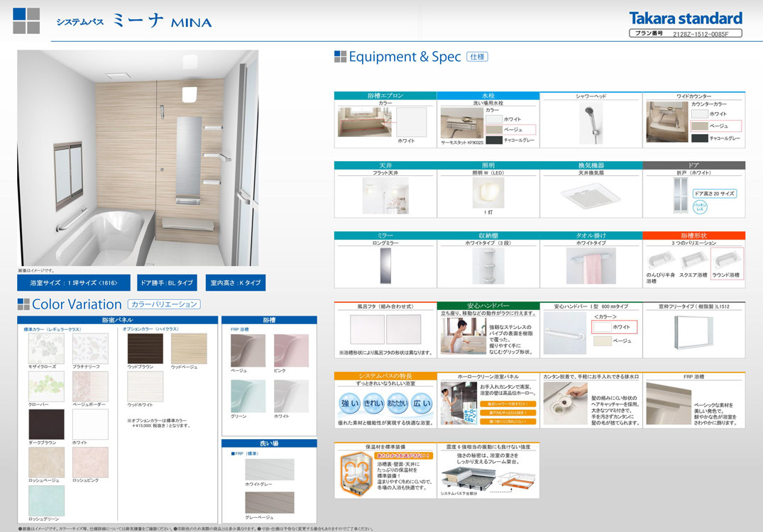
Task: Click the 仕様 tag next to Equipment & Spec
Action: pyautogui.click(x=478, y=57)
